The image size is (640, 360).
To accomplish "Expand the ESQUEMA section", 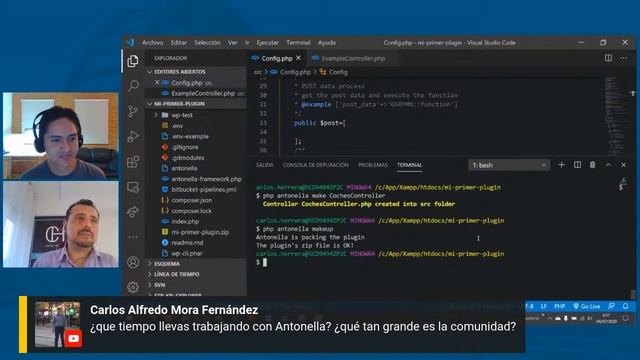I will [x=196, y=264].
